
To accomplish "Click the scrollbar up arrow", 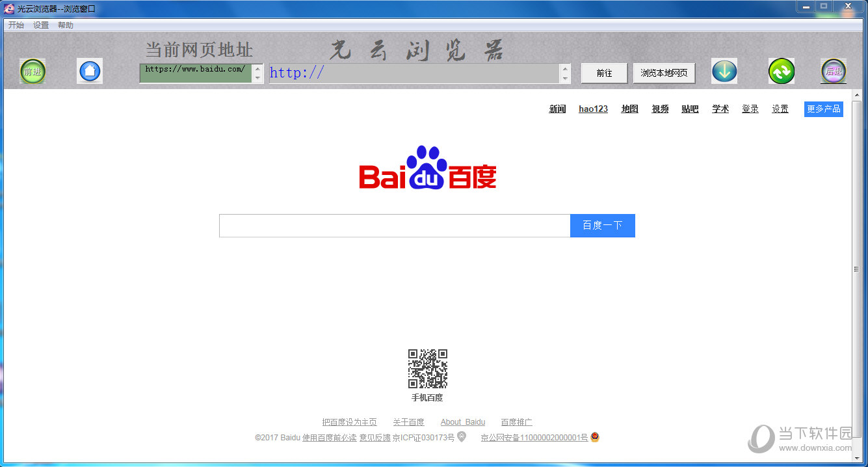I will coord(856,96).
